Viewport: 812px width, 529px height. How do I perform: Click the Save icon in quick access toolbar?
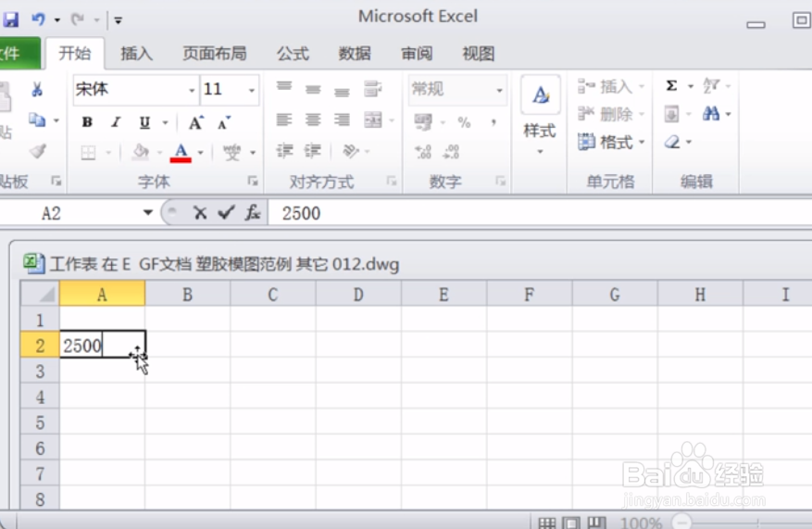point(10,19)
